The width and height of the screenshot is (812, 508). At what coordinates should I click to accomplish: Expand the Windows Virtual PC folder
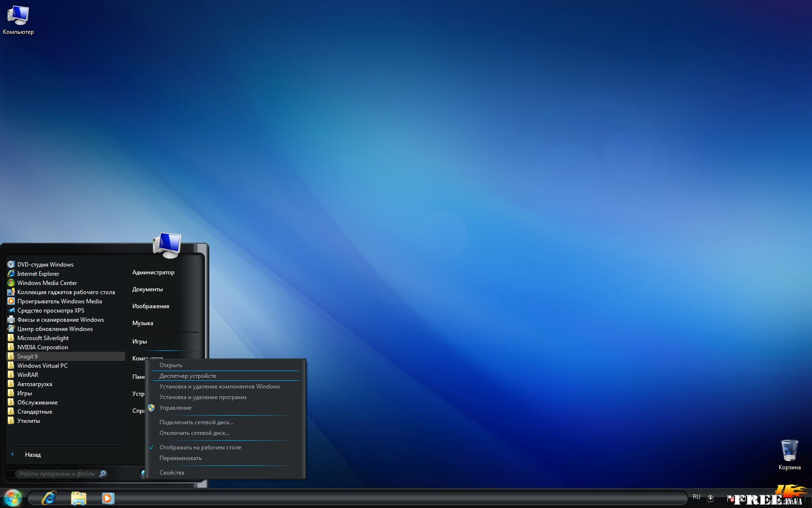66,366
